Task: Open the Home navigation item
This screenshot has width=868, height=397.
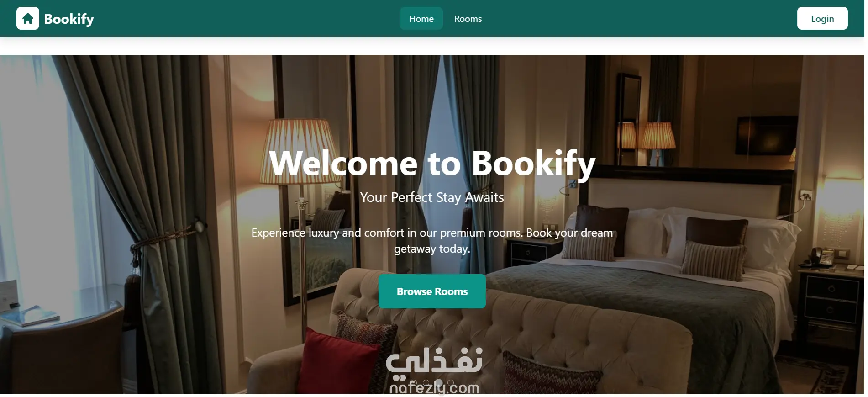Action: [421, 19]
